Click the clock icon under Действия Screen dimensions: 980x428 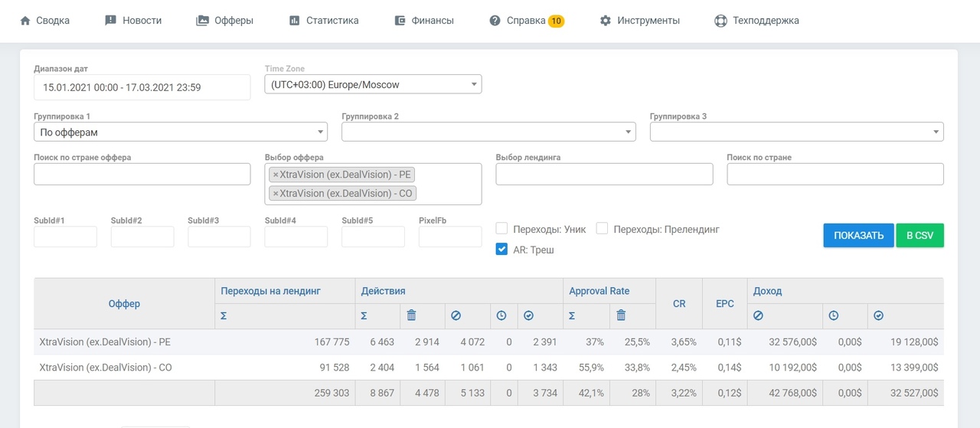(501, 315)
